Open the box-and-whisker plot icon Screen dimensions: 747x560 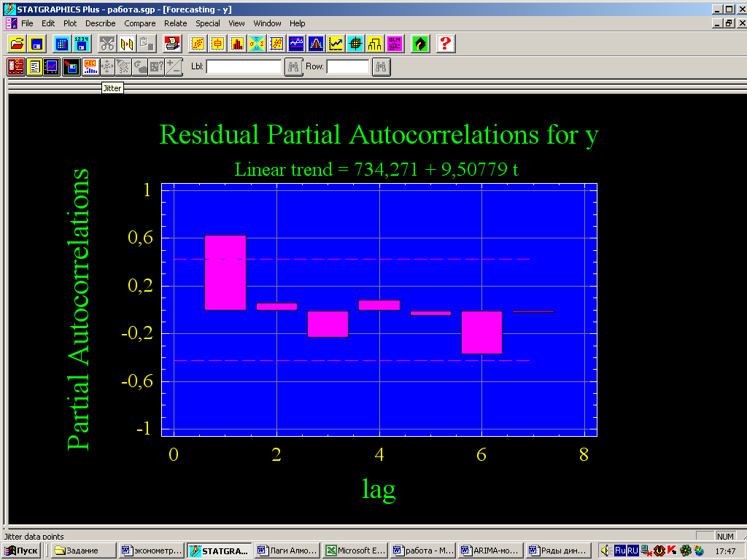point(217,44)
